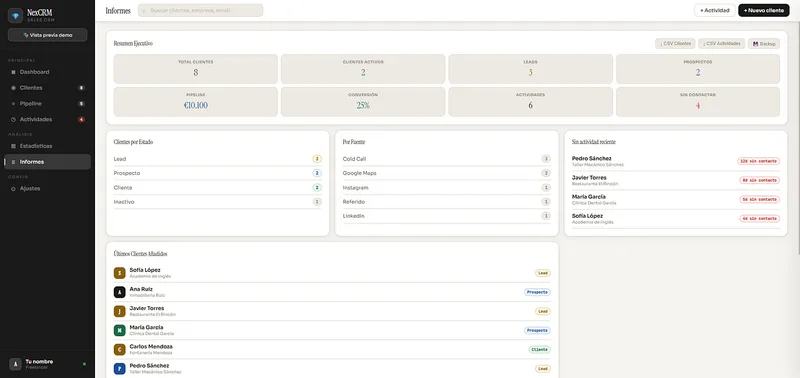Open Carlos Mendoza client name

pyautogui.click(x=151, y=346)
